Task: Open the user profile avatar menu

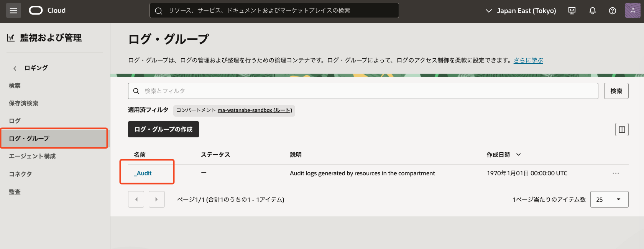Action: [x=632, y=11]
